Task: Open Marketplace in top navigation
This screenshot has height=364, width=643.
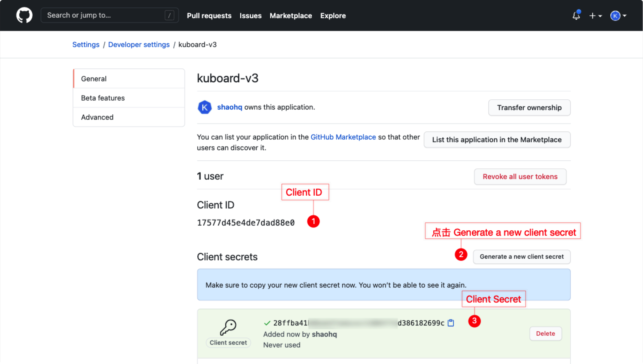Action: tap(291, 16)
